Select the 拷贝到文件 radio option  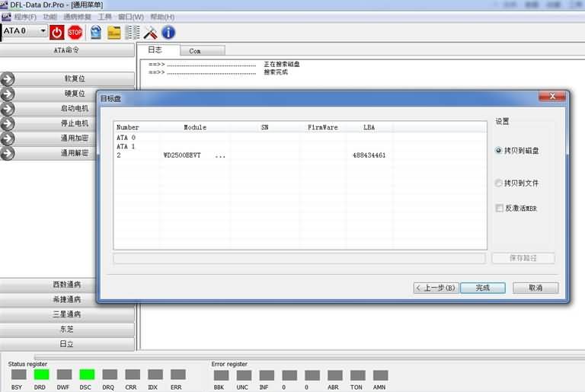click(x=499, y=183)
